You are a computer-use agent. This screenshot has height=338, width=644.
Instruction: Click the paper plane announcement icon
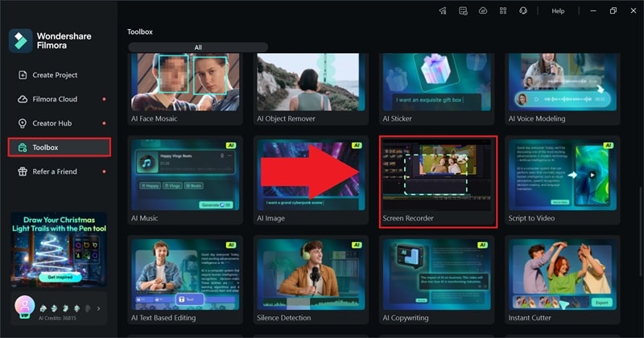443,11
